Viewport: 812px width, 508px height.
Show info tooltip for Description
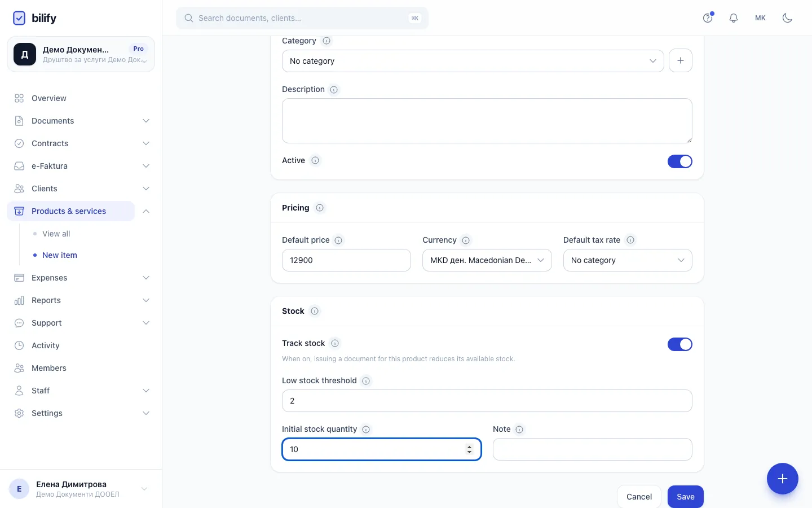(x=334, y=90)
